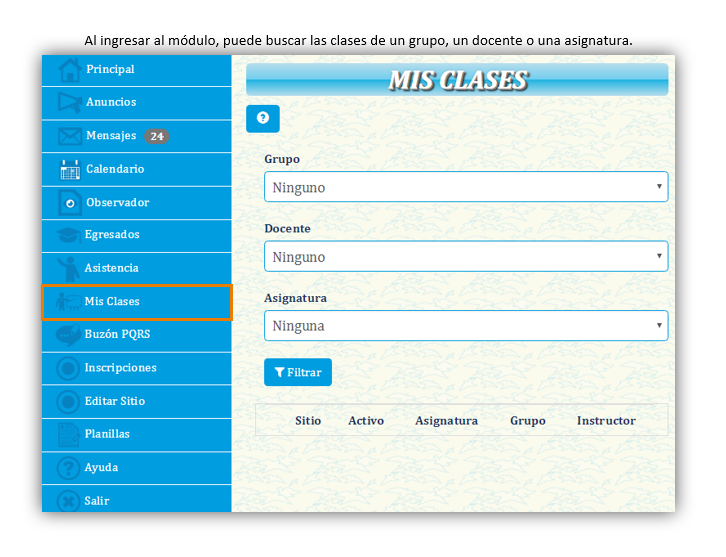Click the Docente field label

coord(287,229)
